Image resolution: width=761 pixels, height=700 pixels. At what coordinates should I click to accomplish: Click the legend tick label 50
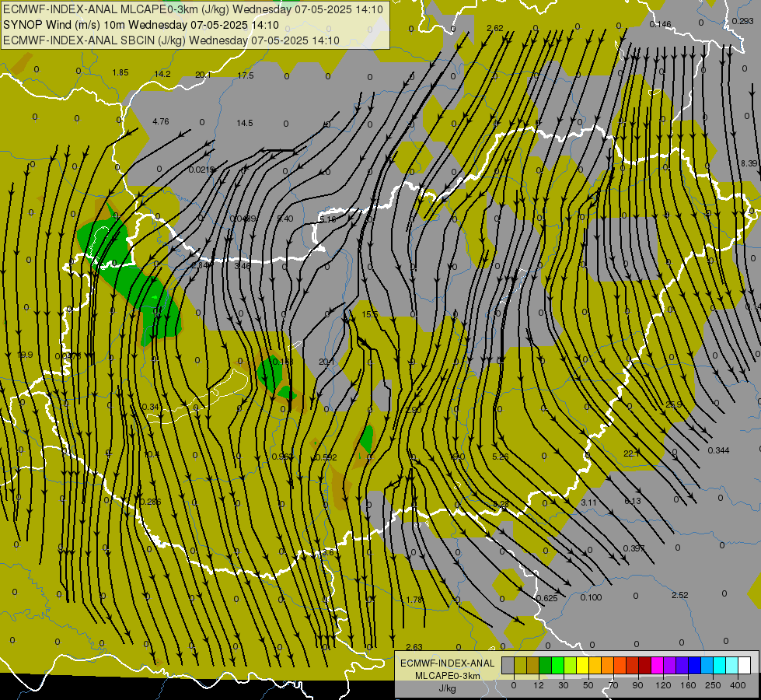tap(588, 685)
